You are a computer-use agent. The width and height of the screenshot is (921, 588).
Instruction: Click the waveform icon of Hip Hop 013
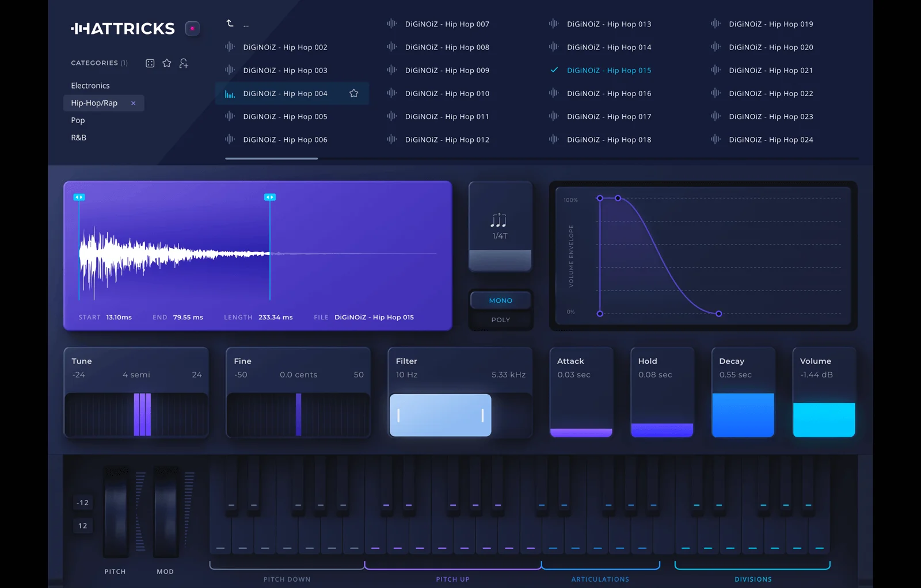click(x=554, y=24)
